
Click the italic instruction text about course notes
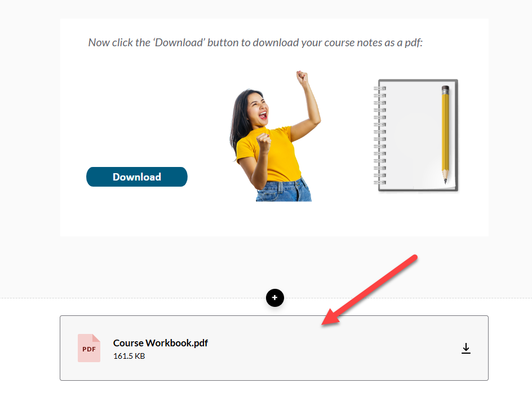coord(255,42)
